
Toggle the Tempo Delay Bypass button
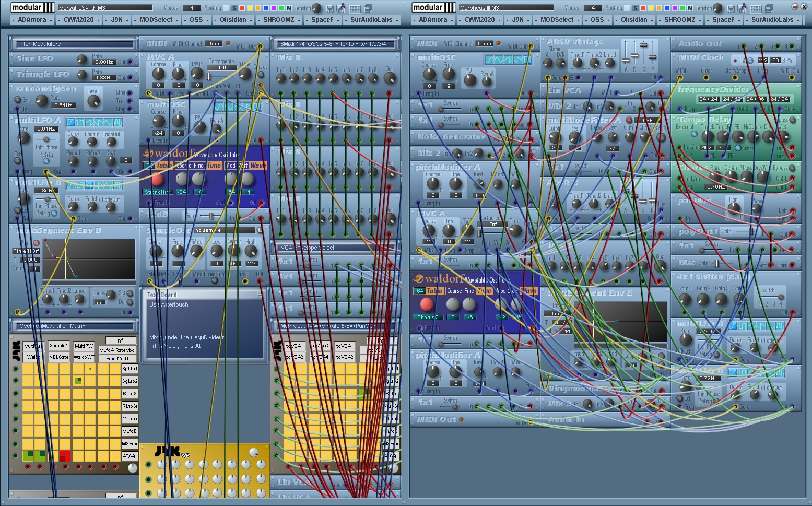(792, 120)
